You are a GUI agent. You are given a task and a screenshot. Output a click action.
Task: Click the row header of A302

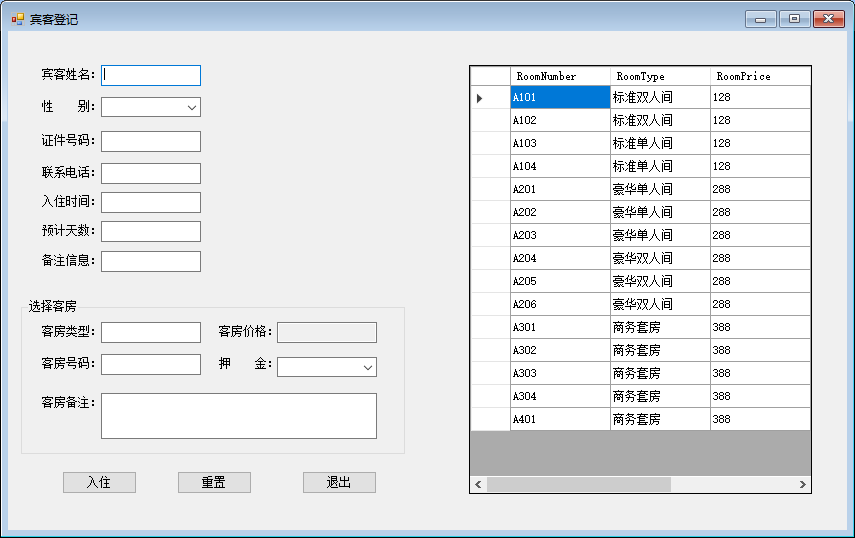490,350
